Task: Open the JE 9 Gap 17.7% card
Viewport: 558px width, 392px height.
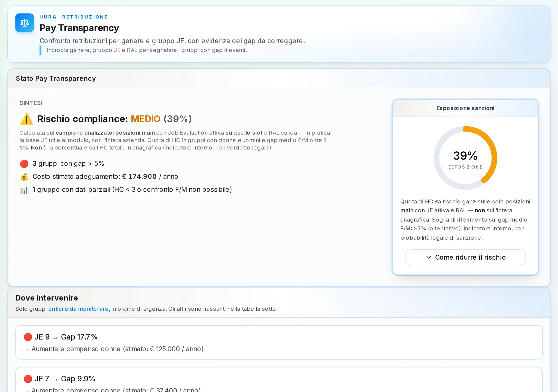Action: coord(279,342)
